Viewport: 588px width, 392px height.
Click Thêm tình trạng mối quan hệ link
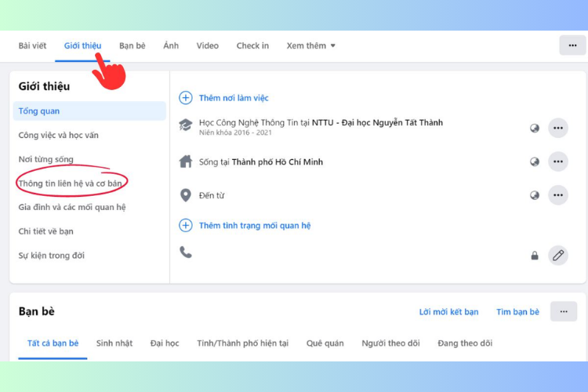[255, 226]
